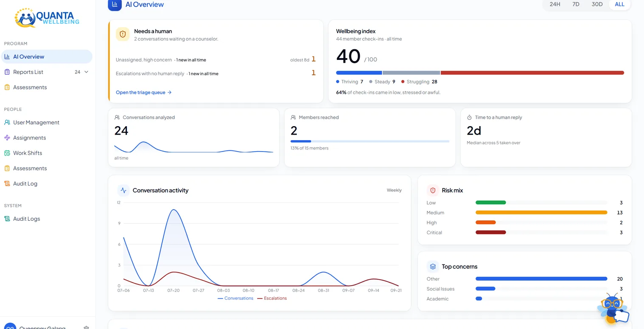Click the red shield icon on Risk mix
Image resolution: width=644 pixels, height=329 pixels.
pos(433,190)
